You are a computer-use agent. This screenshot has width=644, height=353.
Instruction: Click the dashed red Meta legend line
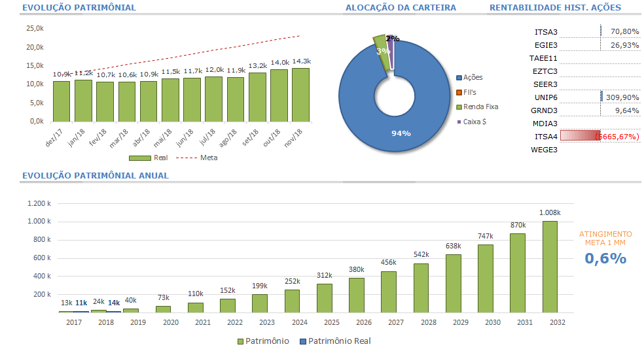[x=187, y=158]
